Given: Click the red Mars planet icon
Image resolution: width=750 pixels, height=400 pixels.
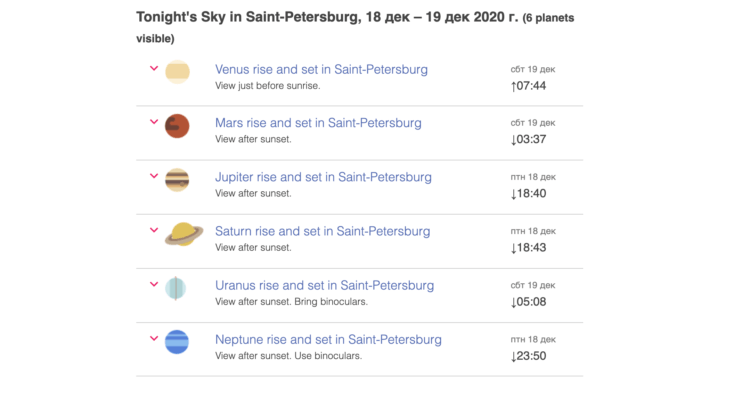Looking at the screenshot, I should point(177,126).
